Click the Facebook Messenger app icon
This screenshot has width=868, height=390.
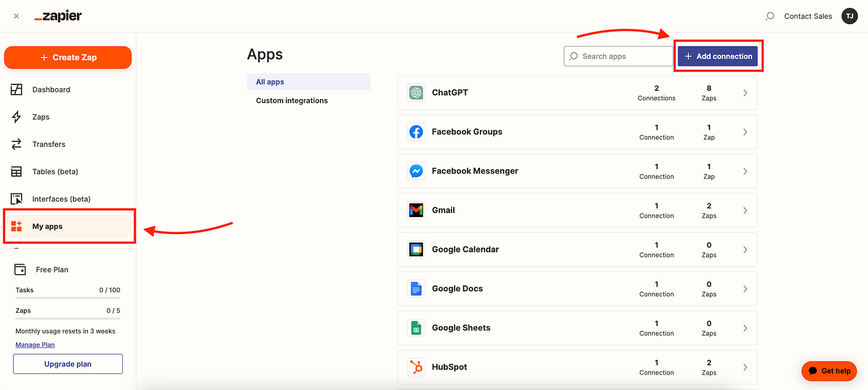(416, 171)
